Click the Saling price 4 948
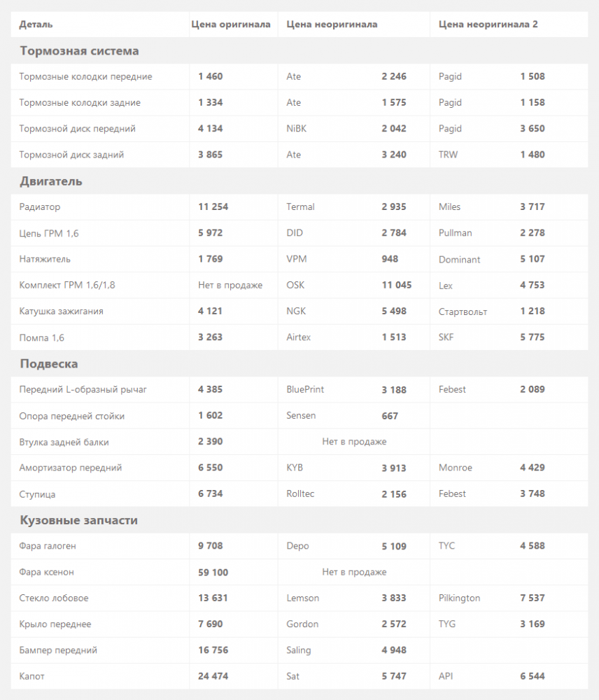Viewport: 599px width, 700px height. 394,650
